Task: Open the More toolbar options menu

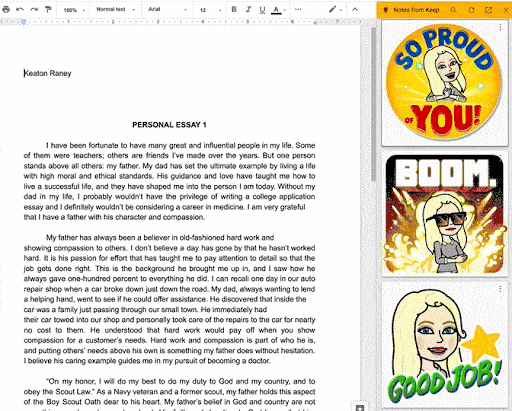Action: (x=298, y=9)
